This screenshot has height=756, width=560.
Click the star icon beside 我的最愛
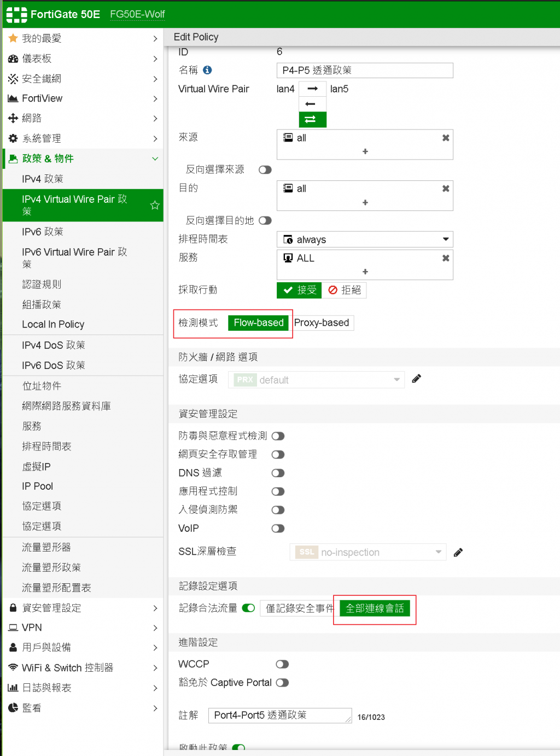tap(13, 38)
